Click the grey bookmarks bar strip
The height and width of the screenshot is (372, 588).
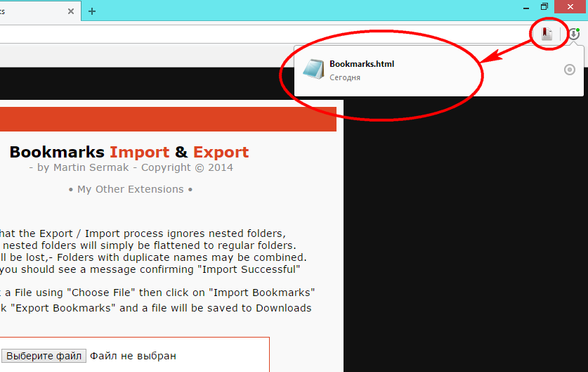tap(146, 56)
